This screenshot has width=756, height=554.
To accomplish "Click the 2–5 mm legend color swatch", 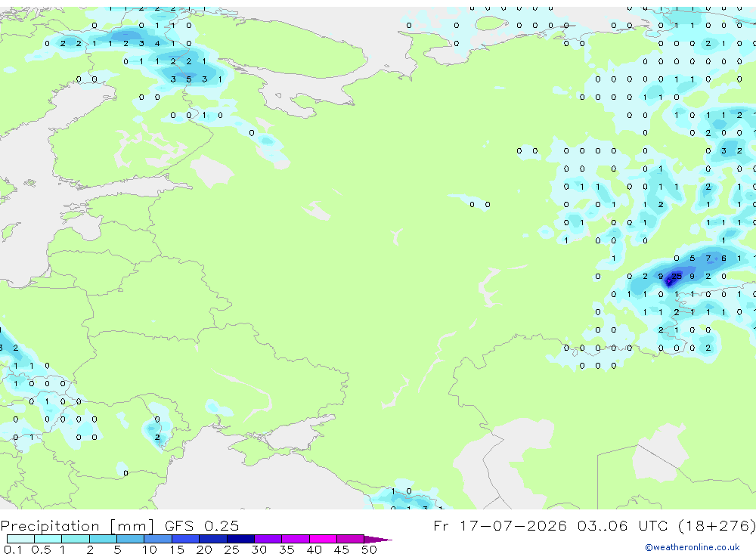I will click(x=103, y=539).
